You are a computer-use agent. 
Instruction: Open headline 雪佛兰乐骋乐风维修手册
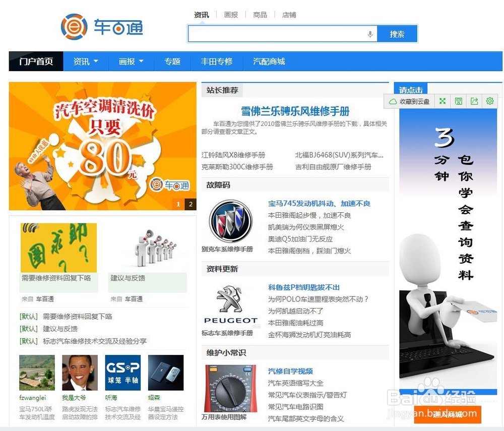[295, 111]
